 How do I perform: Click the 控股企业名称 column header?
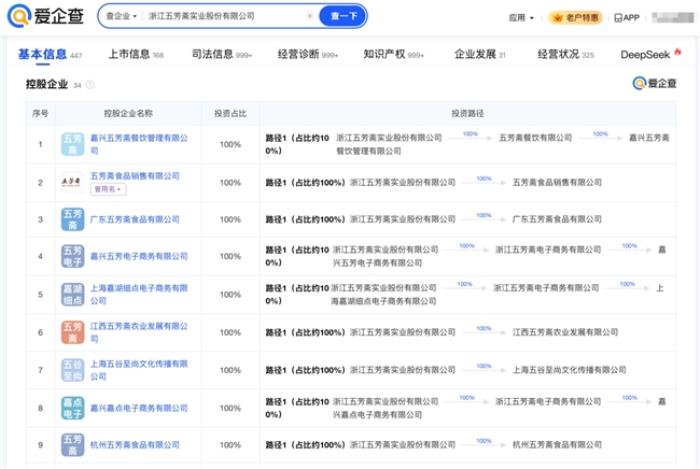129,113
